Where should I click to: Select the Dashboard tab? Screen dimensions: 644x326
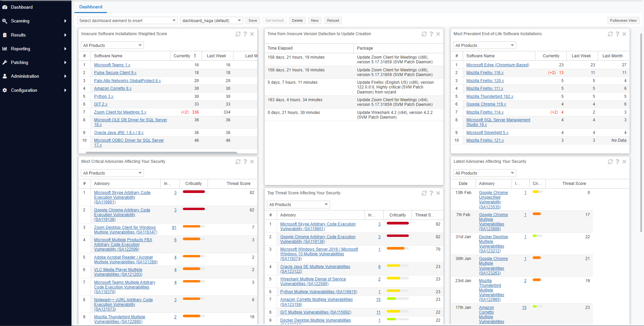[x=91, y=7]
